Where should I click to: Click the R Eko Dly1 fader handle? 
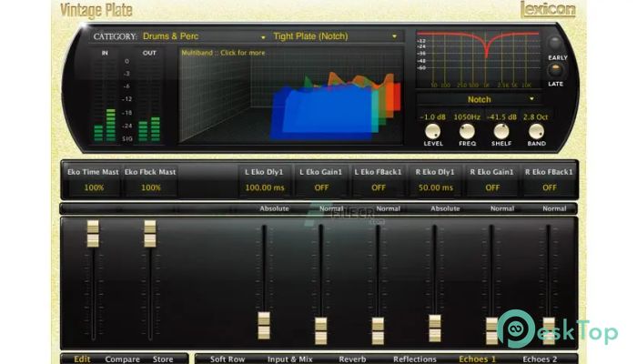click(x=435, y=329)
